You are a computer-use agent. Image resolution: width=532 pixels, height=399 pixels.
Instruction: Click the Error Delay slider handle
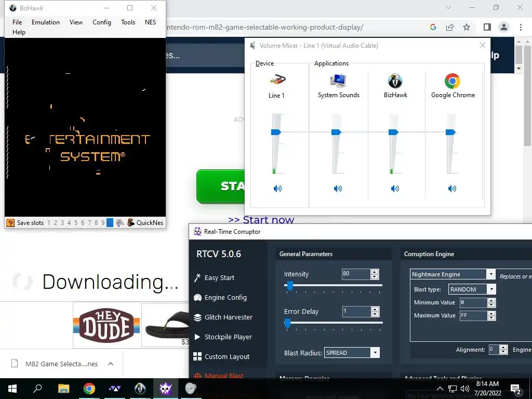(287, 323)
